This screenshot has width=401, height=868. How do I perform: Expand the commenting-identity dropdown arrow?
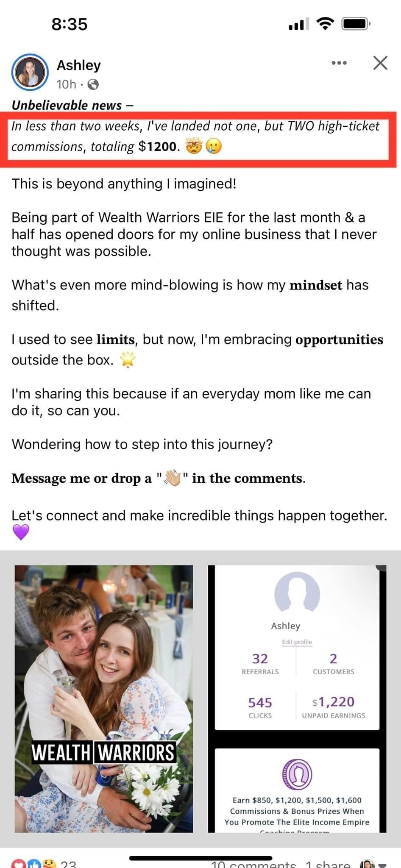tap(382, 865)
